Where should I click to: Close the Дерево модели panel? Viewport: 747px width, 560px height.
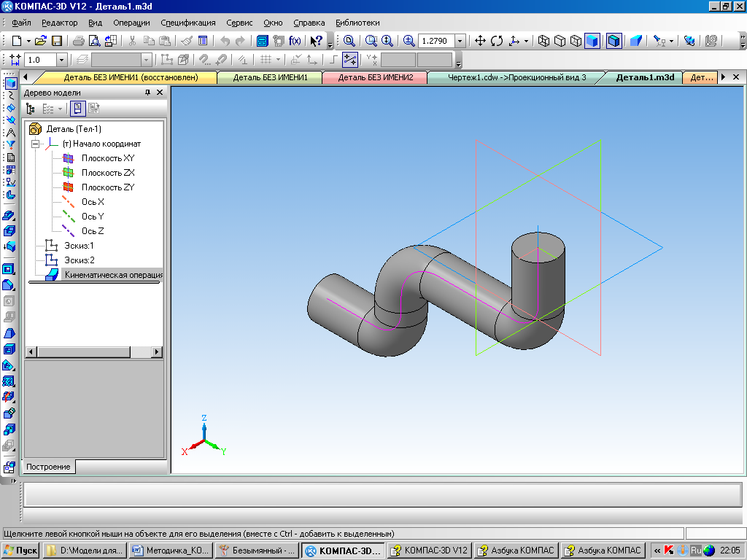[x=160, y=93]
